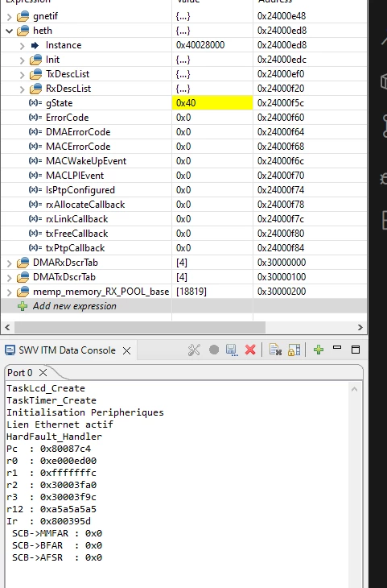This screenshot has width=387, height=588.
Task: Select the txFreeCallback variable
Action: (76, 234)
